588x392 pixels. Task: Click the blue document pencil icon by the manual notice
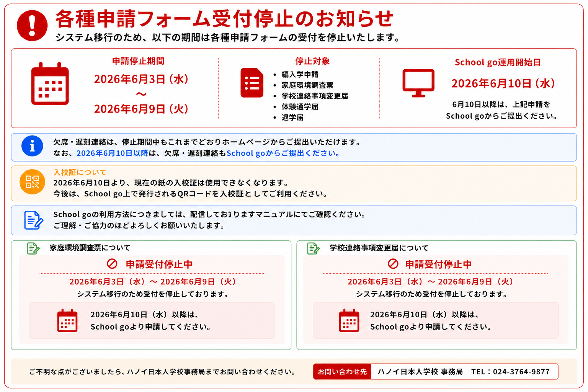coord(34,220)
